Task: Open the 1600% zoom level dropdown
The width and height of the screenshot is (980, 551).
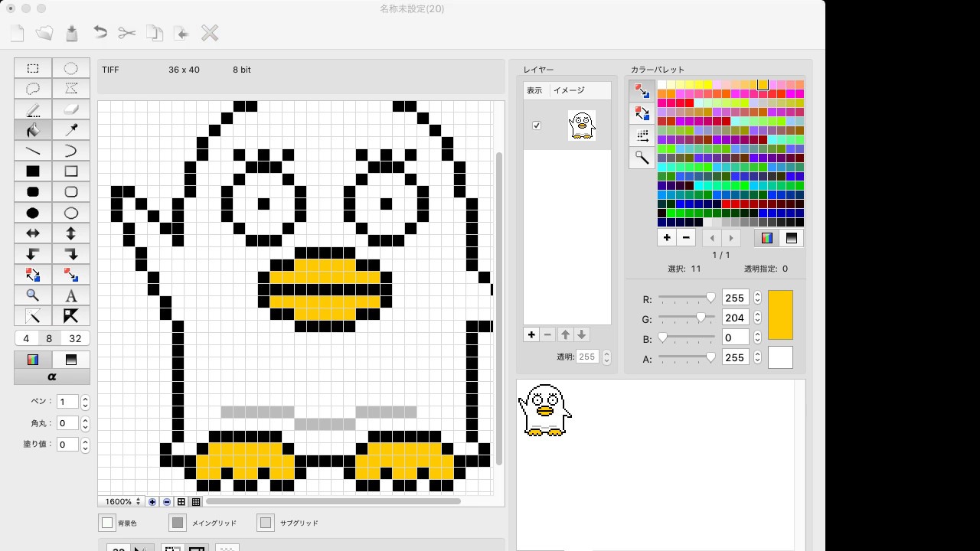Action: 122,502
